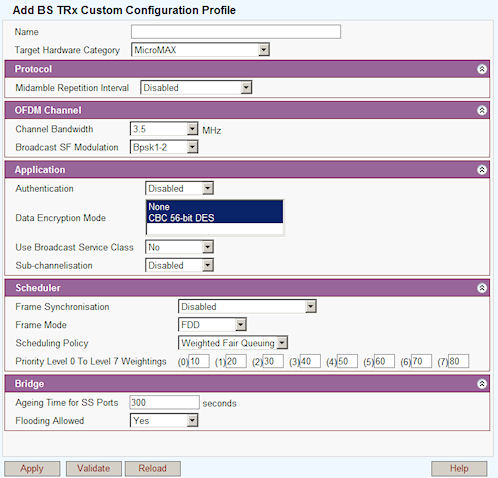Viewport: 498px width, 478px height.
Task: Open Broadcast SF Modulation dropdown
Action: (164, 147)
